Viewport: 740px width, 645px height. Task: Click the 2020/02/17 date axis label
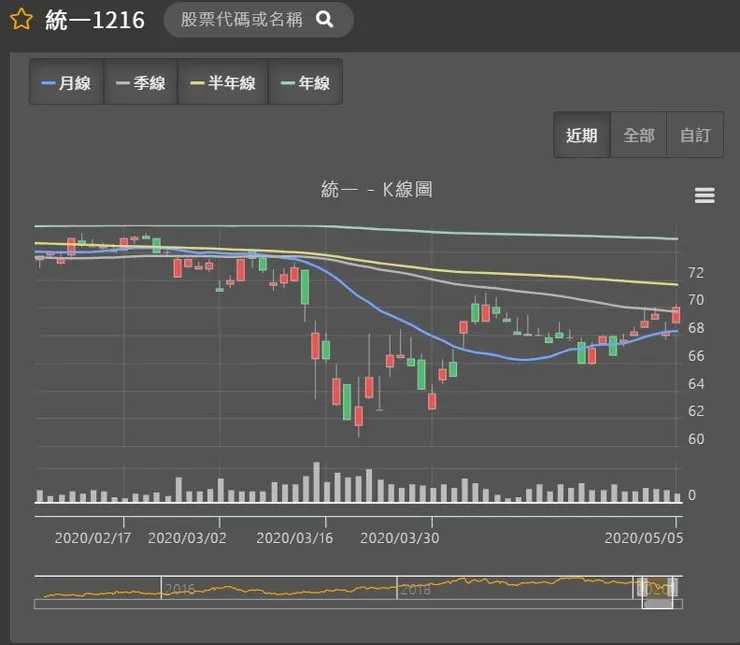[92, 538]
